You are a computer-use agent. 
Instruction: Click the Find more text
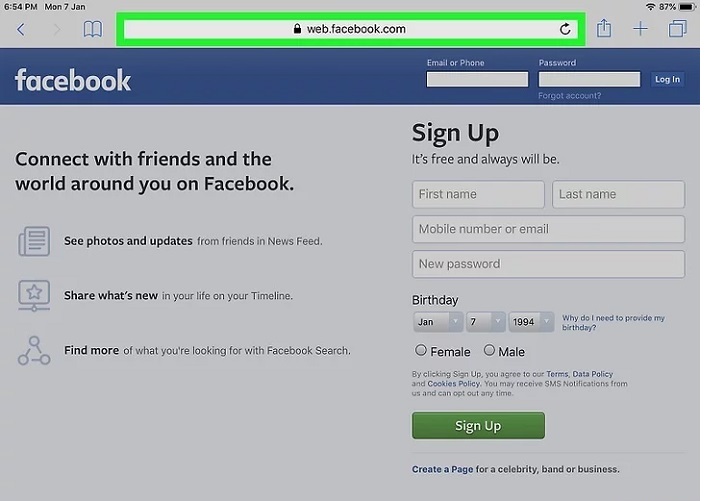tap(91, 350)
